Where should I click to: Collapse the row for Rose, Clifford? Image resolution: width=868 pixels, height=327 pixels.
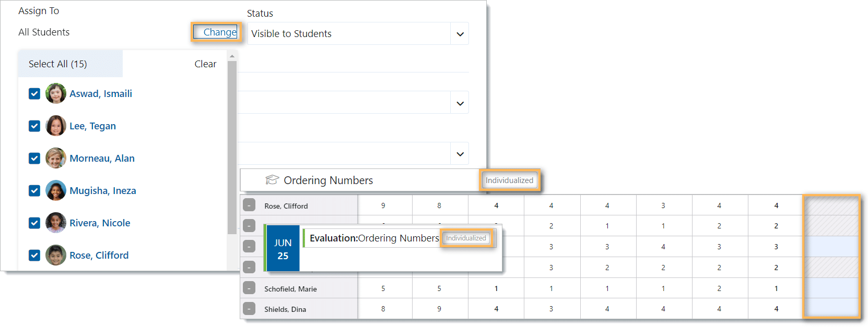tap(249, 205)
